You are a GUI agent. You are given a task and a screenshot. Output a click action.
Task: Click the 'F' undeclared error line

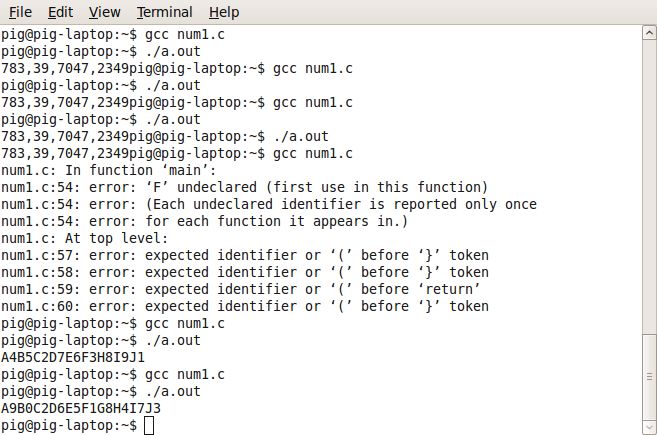(x=244, y=187)
